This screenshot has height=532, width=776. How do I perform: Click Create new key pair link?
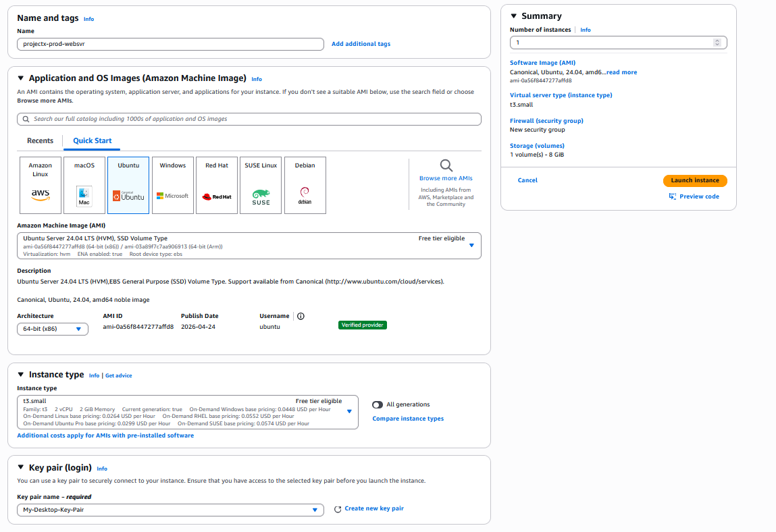coord(374,509)
